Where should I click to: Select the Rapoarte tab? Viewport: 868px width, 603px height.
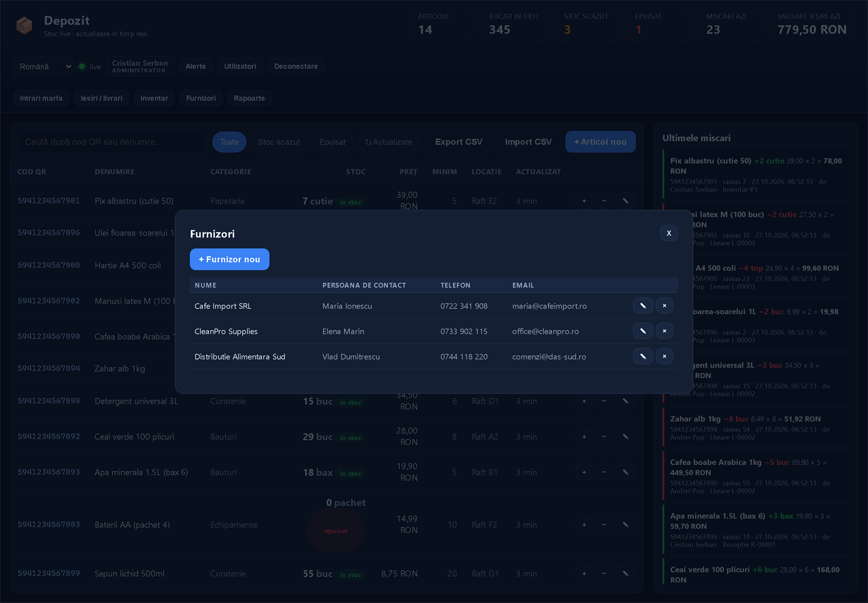[250, 98]
